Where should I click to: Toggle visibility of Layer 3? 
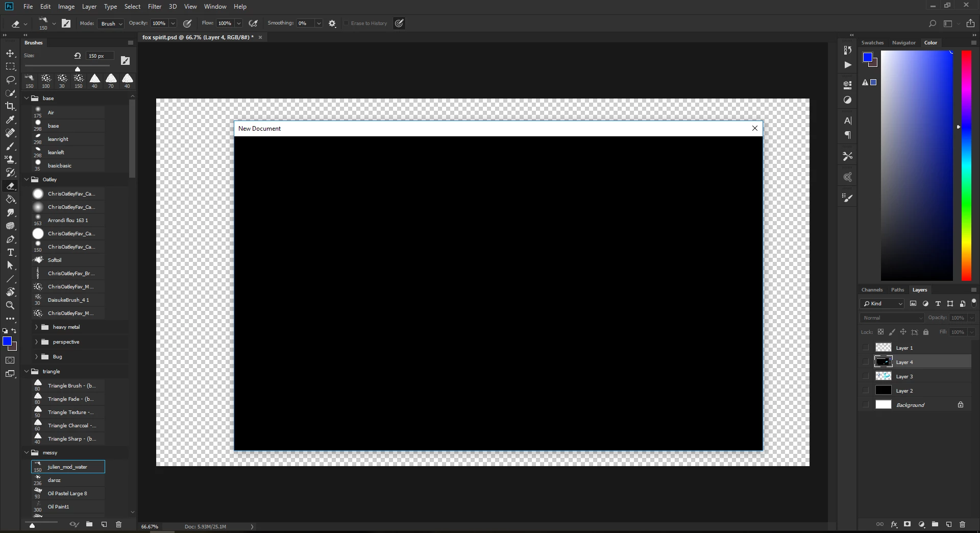(x=865, y=376)
